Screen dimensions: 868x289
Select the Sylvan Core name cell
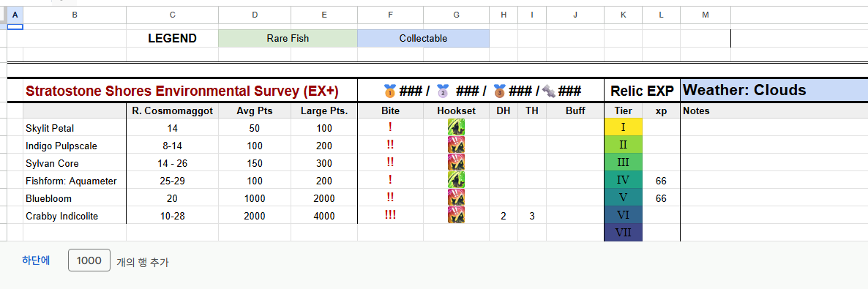tap(75, 163)
